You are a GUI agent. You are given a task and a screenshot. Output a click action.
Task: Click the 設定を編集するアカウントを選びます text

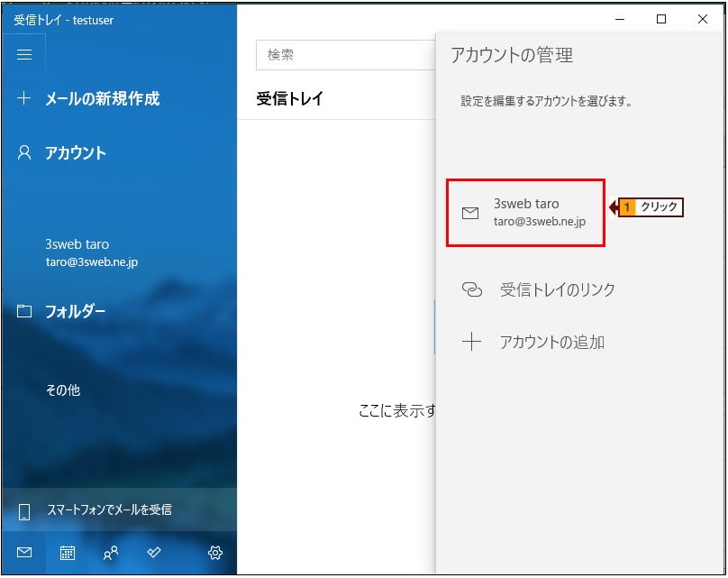547,101
